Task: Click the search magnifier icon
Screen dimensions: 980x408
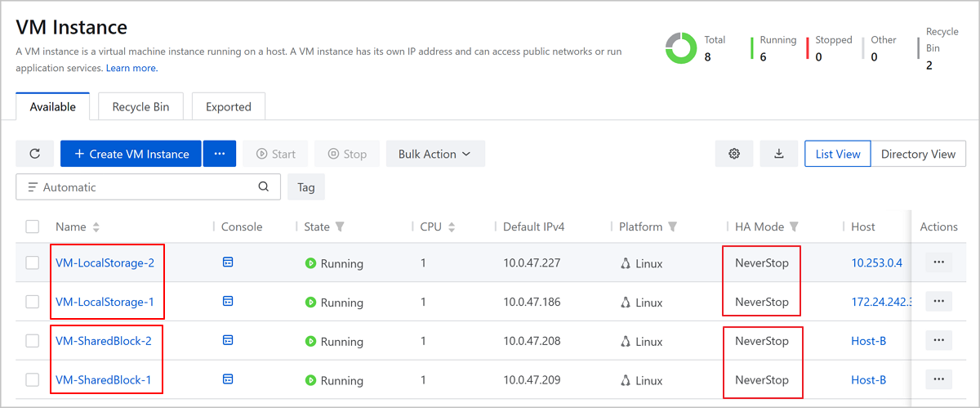Action: click(263, 186)
